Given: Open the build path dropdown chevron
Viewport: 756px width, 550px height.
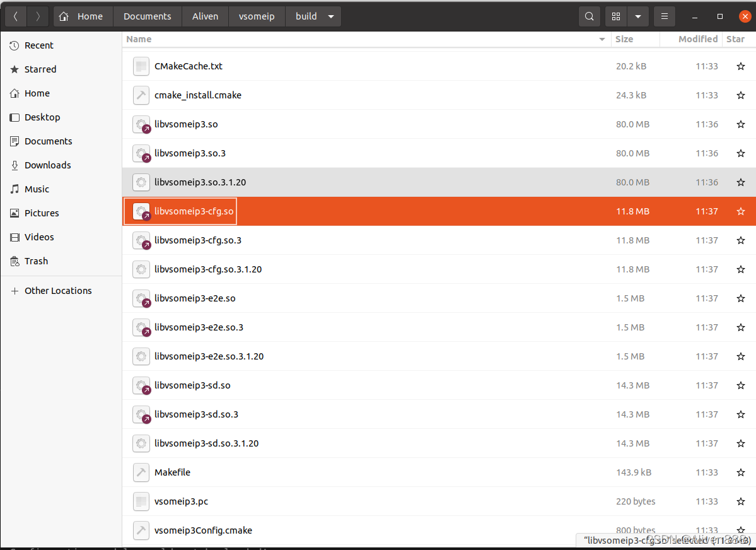Looking at the screenshot, I should click(x=330, y=16).
